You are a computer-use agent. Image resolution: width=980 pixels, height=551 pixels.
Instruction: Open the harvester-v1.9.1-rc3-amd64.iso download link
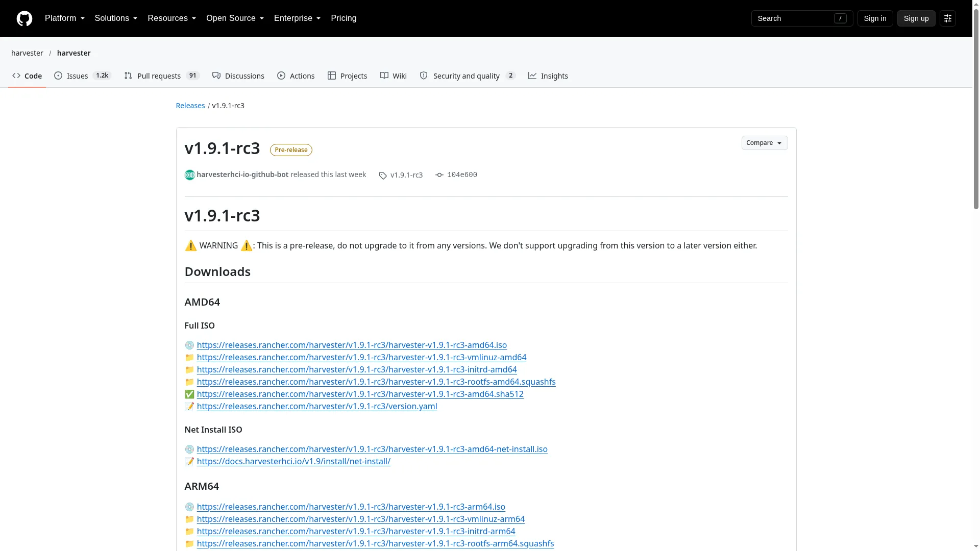352,345
